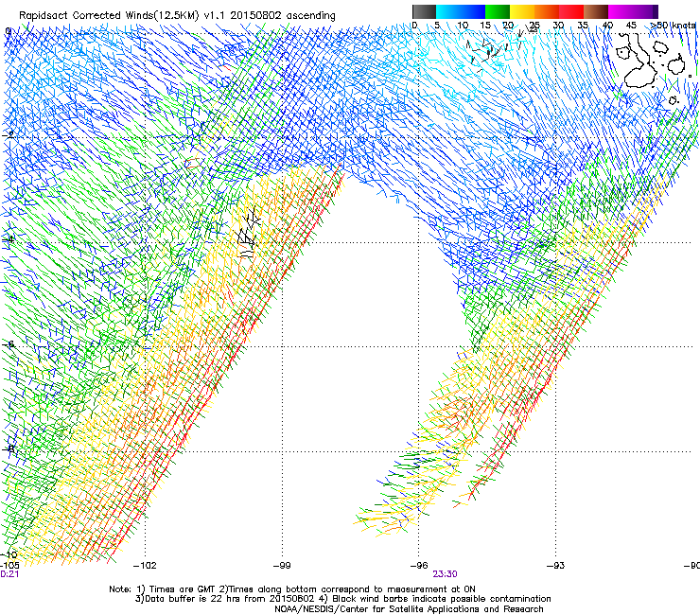Click the '30' label under the color scale
Image resolution: width=700 pixels, height=615 pixels.
[x=558, y=26]
